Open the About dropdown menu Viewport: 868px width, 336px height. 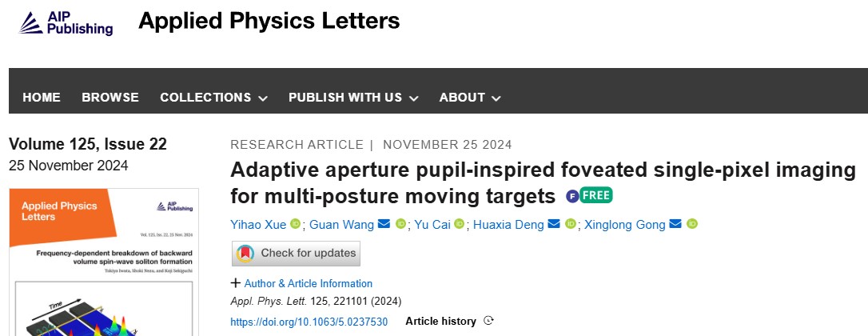(470, 98)
